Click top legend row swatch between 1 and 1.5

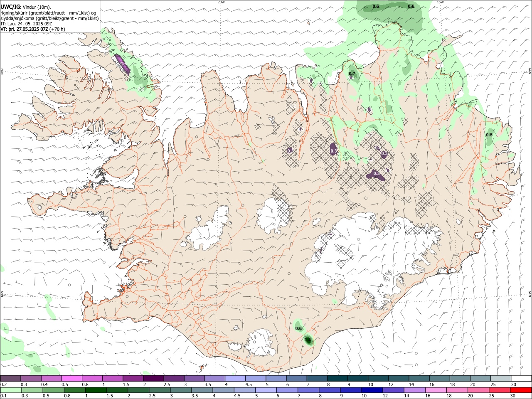coord(113,378)
